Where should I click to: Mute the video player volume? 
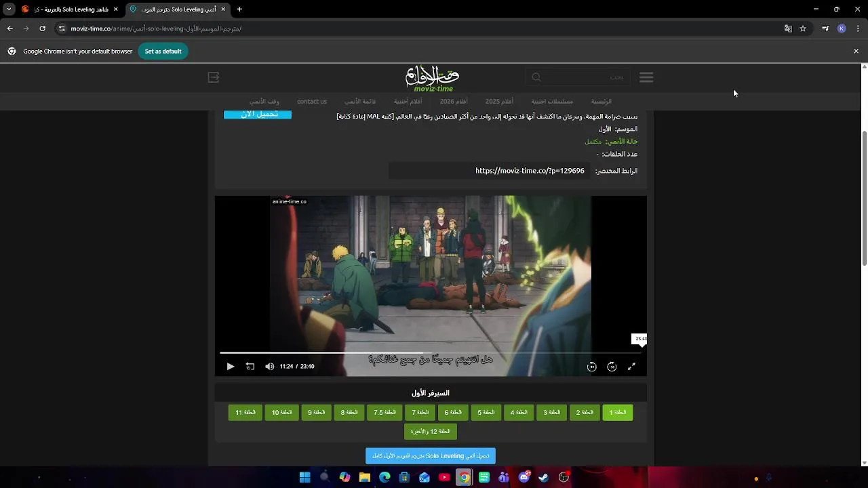pyautogui.click(x=270, y=367)
